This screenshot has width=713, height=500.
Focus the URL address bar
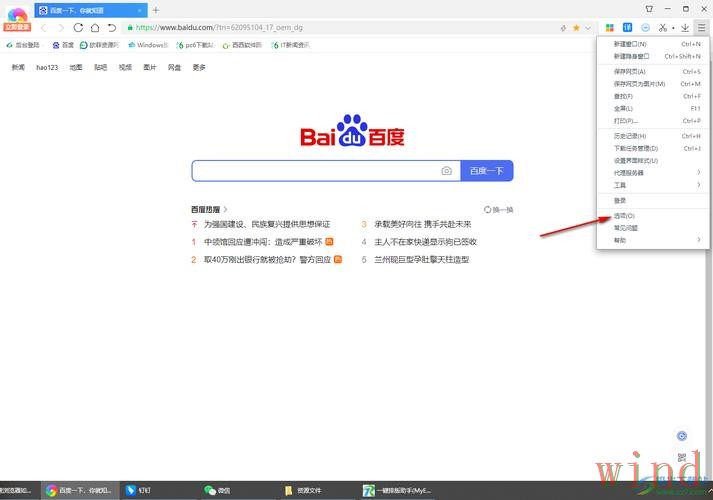pos(341,28)
